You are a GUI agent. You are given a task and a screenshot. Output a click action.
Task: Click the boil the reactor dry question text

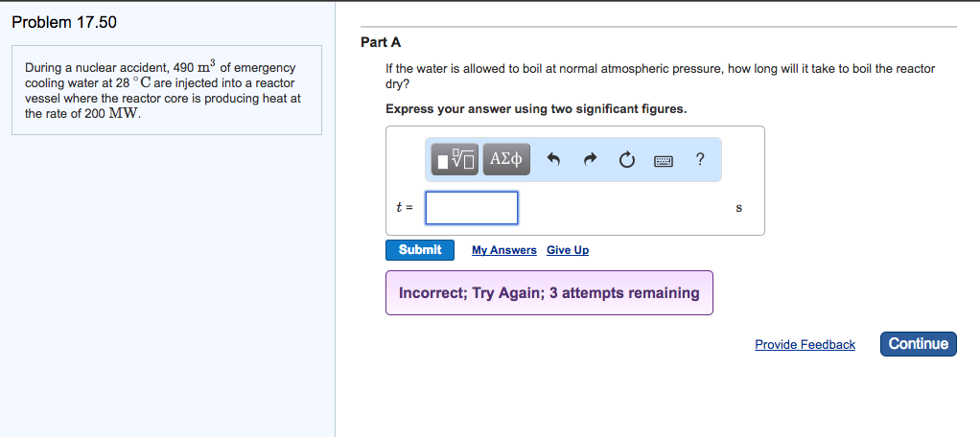pos(660,76)
